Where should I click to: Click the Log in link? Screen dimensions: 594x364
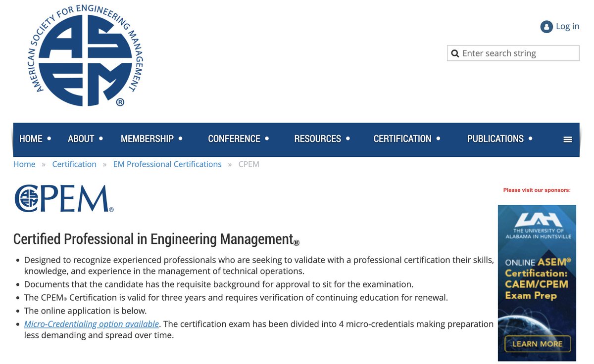pyautogui.click(x=567, y=26)
